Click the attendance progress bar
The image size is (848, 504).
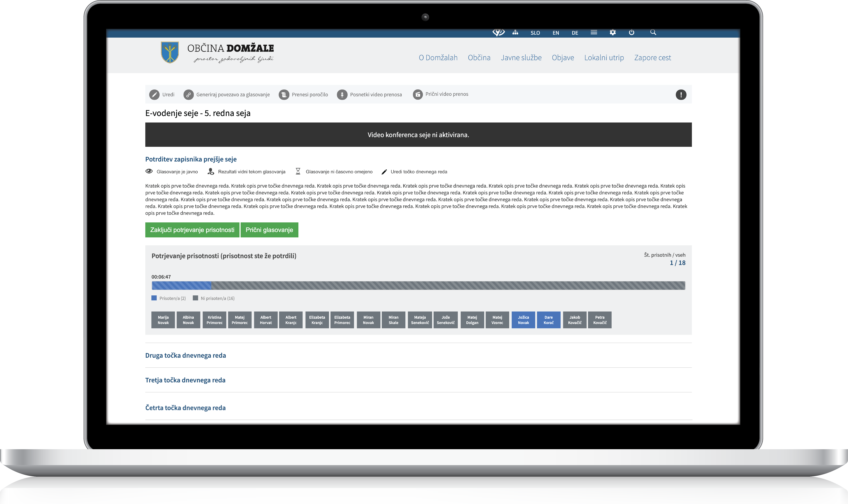[x=418, y=286]
